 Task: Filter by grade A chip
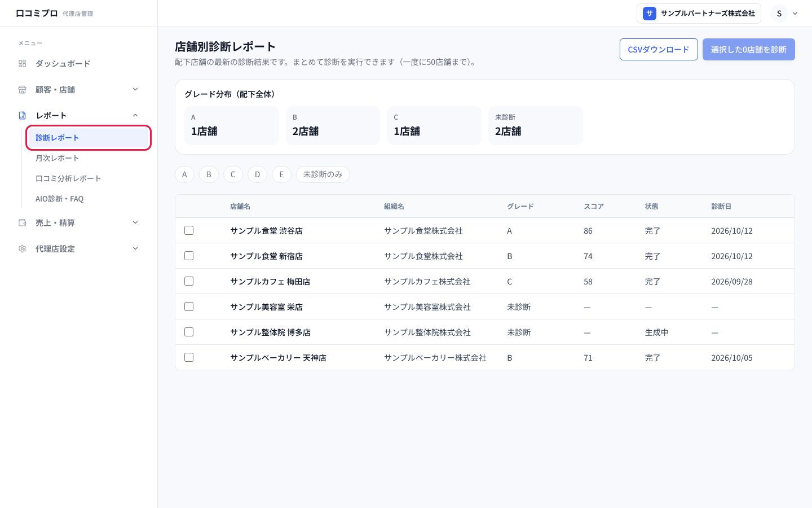pos(184,174)
